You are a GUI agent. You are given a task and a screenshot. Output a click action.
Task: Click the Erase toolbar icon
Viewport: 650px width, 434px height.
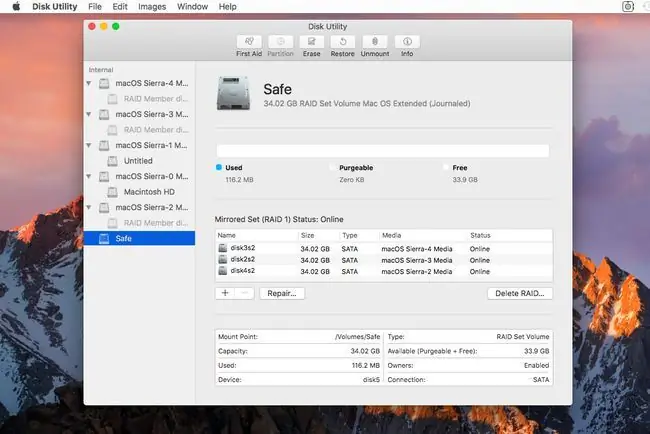click(311, 41)
